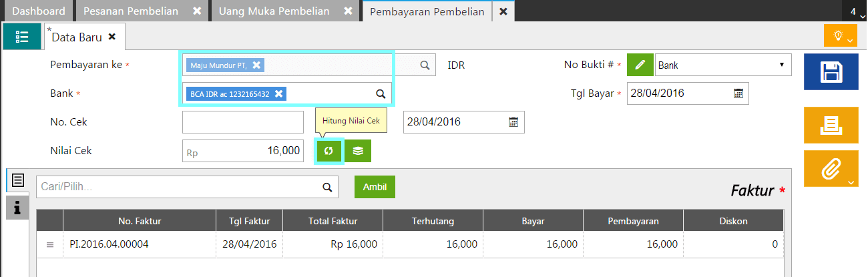Click the green pencil icon beside No Bukti
The image size is (868, 277).
coord(640,65)
